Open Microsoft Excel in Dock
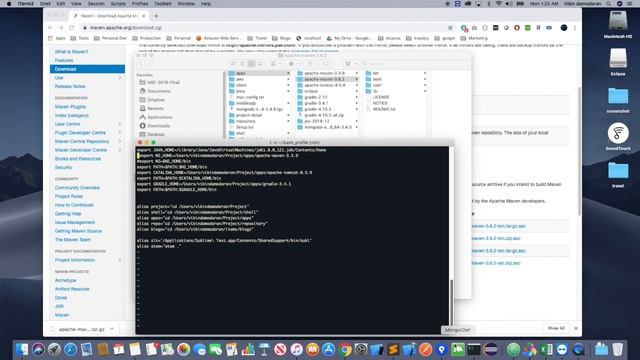The image size is (640, 360). tap(546, 349)
